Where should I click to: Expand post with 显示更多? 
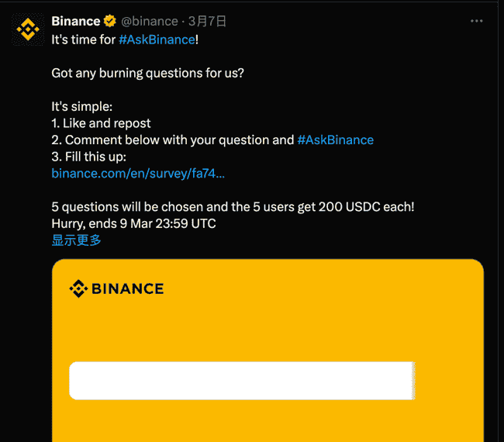(x=76, y=240)
